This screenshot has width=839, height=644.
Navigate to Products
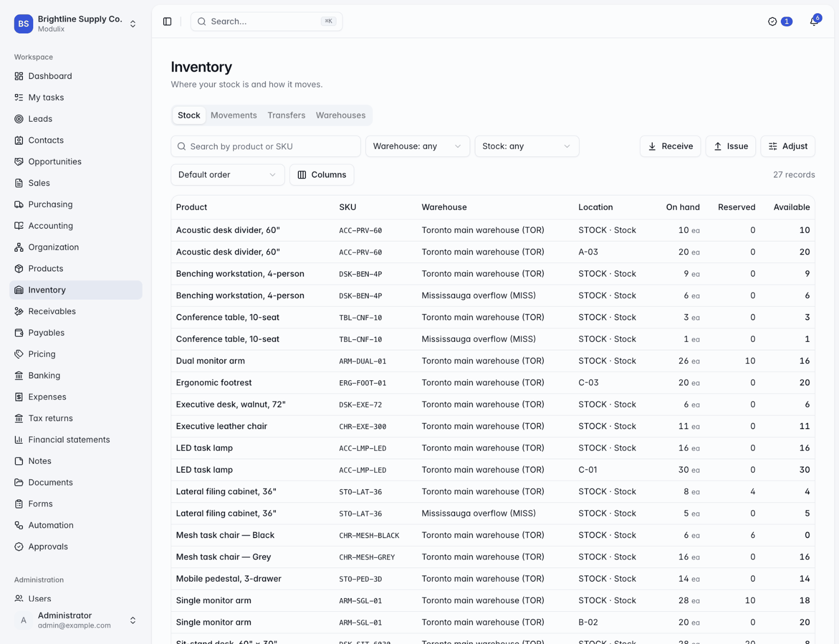76,269
